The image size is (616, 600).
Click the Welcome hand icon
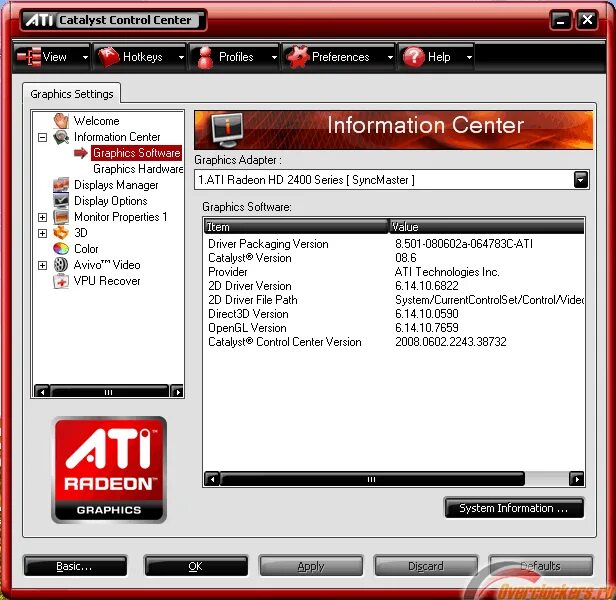click(61, 121)
